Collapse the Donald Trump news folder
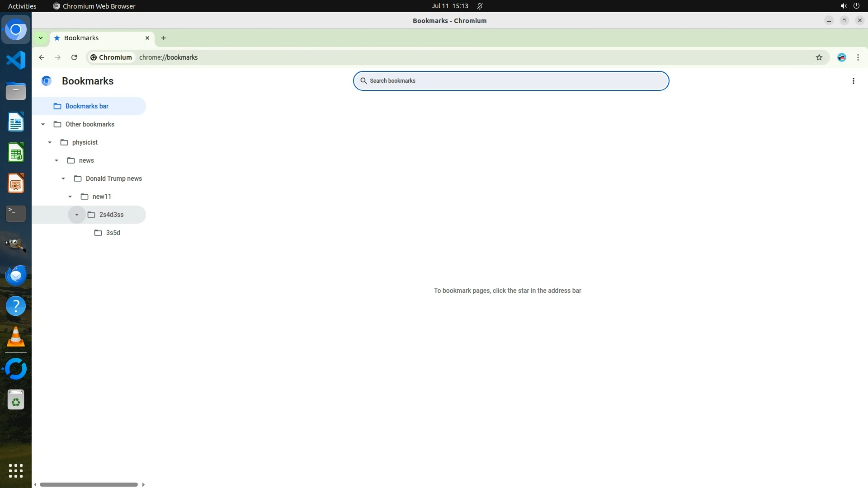This screenshot has width=868, height=488. [63, 178]
